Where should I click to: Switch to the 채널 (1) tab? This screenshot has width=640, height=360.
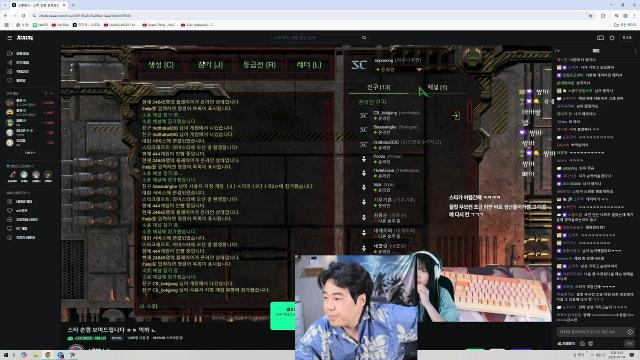tap(438, 87)
